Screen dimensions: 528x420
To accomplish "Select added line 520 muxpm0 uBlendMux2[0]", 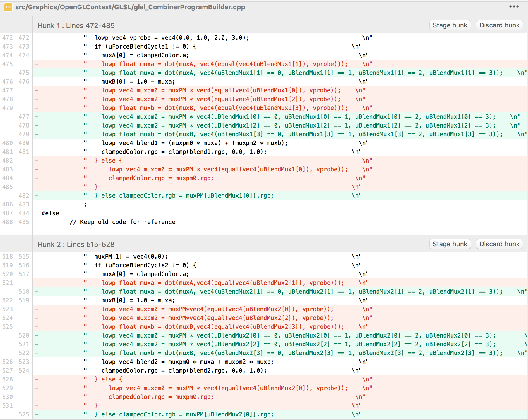I will 280,335.
